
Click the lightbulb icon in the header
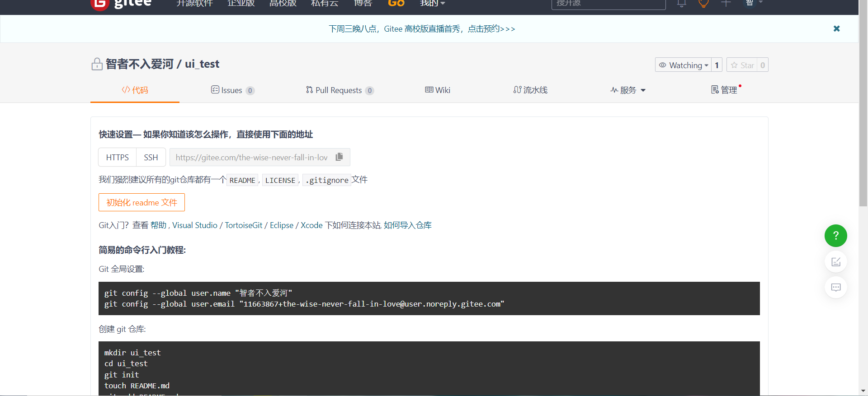tap(703, 4)
